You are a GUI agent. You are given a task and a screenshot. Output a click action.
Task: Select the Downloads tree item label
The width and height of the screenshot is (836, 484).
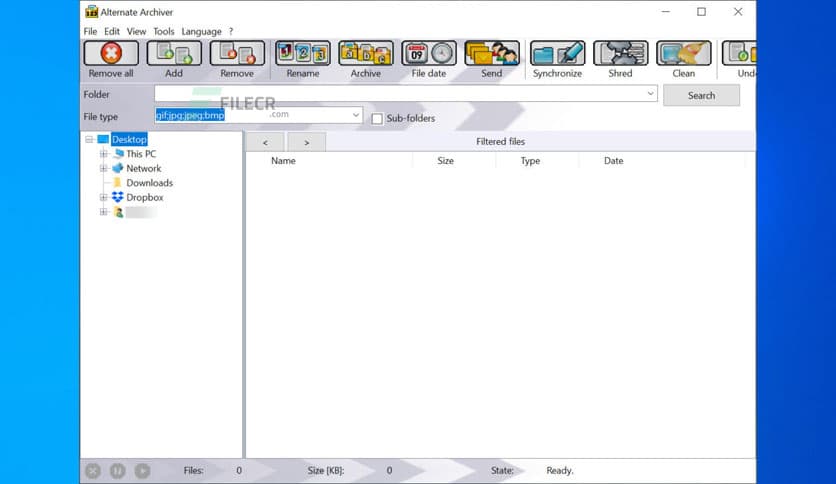click(149, 182)
